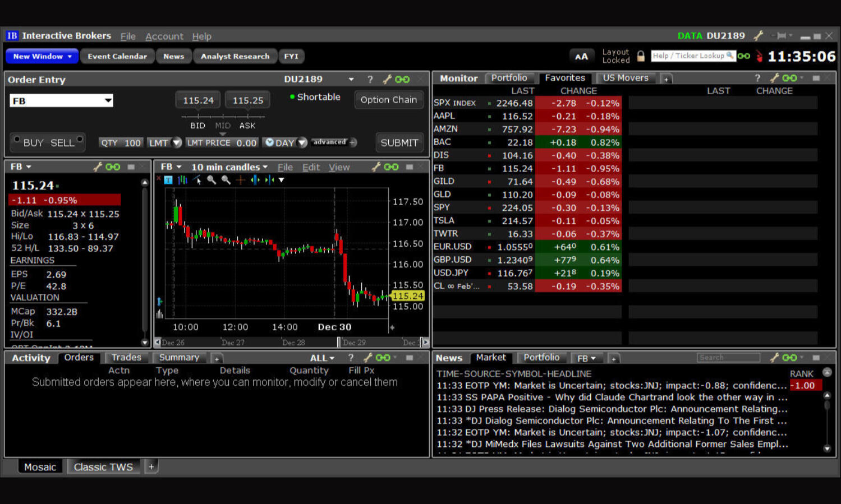This screenshot has width=841, height=504.
Task: Click the question mark help icon in Monitor panel
Action: click(757, 78)
